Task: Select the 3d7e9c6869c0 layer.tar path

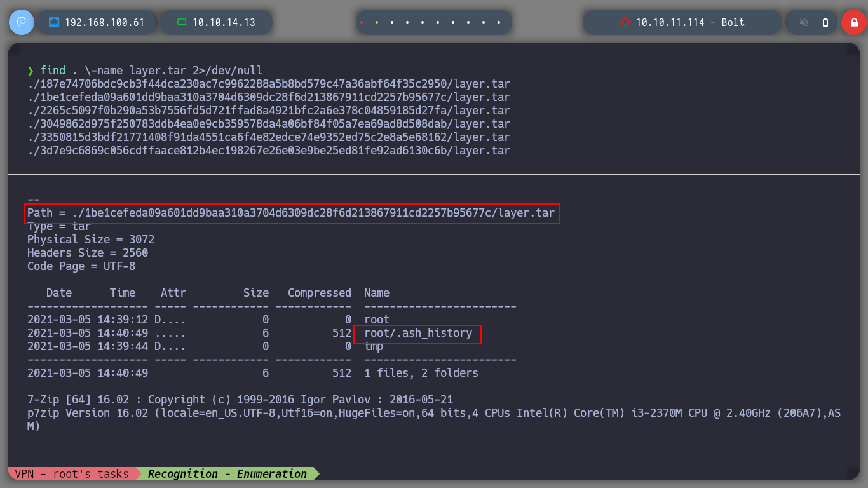Action: pos(269,151)
